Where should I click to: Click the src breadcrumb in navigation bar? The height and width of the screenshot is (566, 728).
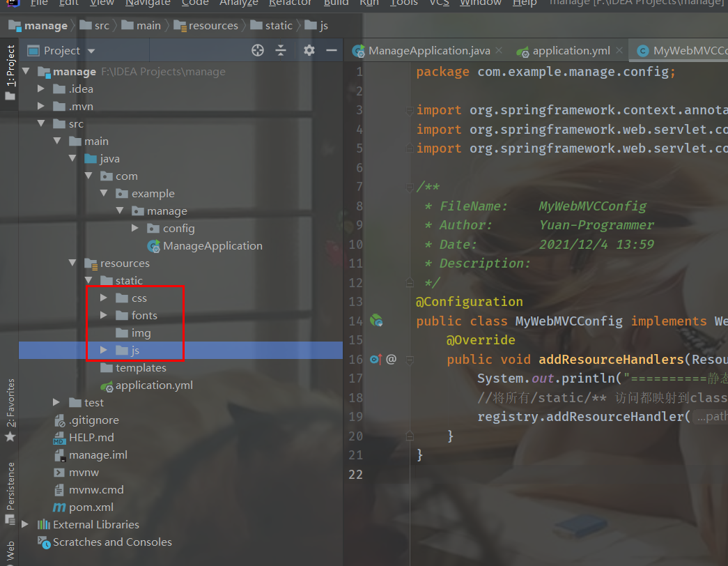point(95,26)
